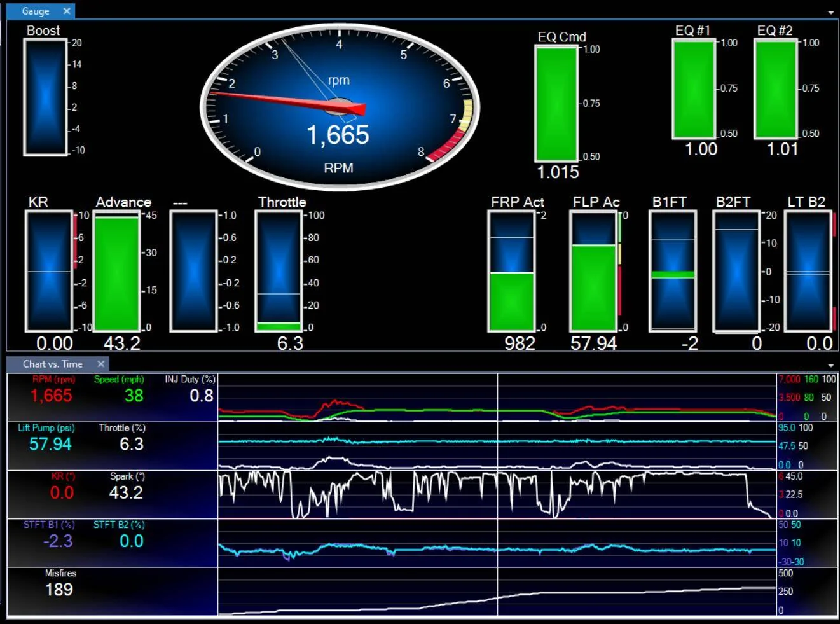This screenshot has height=624, width=840.
Task: Switch to the Gauge tab
Action: click(x=36, y=11)
